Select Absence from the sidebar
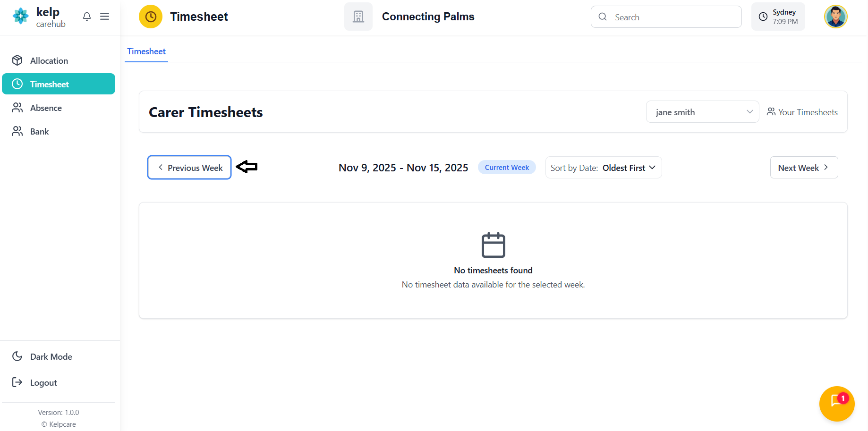The width and height of the screenshot is (868, 431). (x=46, y=108)
